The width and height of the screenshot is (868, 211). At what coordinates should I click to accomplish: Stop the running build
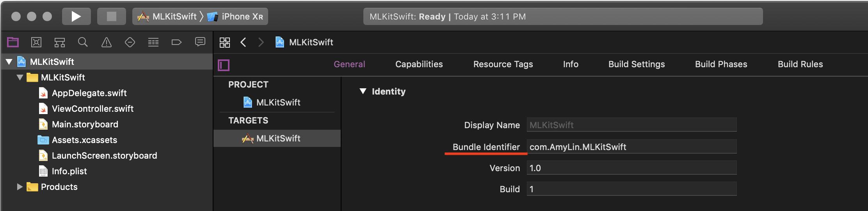point(112,16)
